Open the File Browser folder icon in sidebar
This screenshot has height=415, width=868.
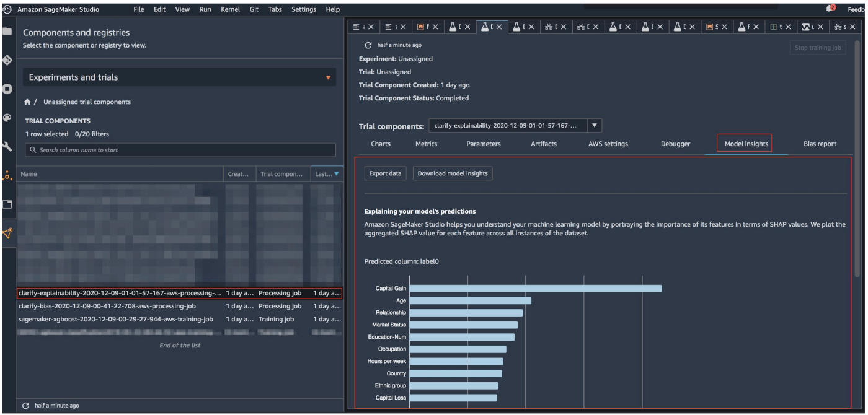tap(7, 32)
